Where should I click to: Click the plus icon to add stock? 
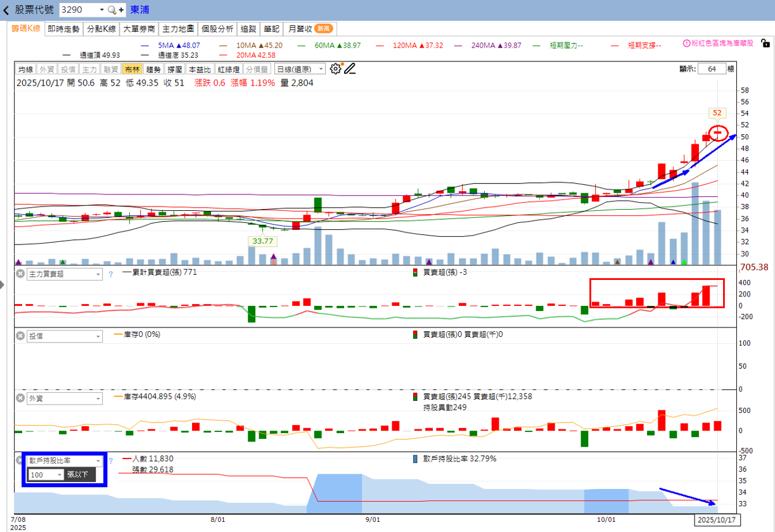(x=121, y=10)
